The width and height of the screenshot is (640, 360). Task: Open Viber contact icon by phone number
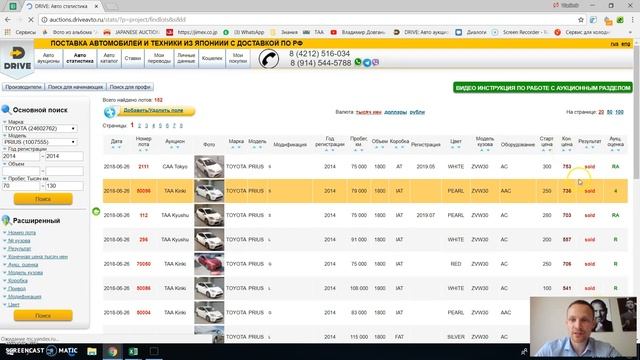376,62
